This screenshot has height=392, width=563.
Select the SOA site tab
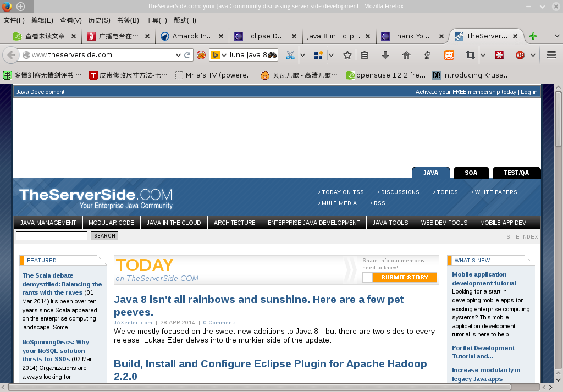471,173
